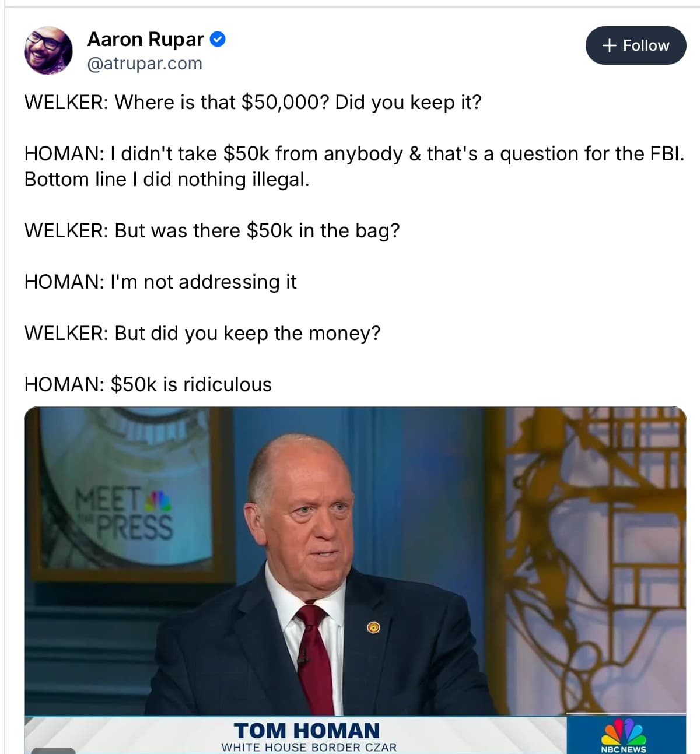700x754 pixels.
Task: Click the plus icon on Follow
Action: pos(609,45)
